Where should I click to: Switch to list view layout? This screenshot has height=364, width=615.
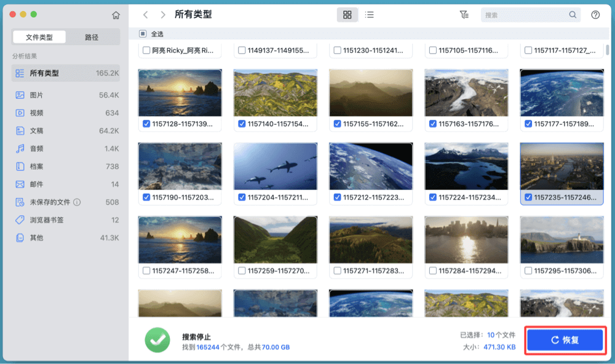click(x=369, y=14)
